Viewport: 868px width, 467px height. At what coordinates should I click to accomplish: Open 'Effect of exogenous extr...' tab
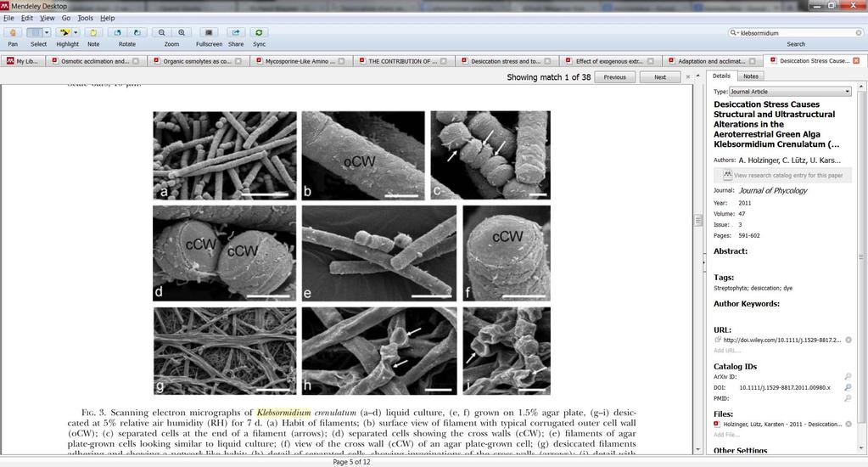pos(609,61)
